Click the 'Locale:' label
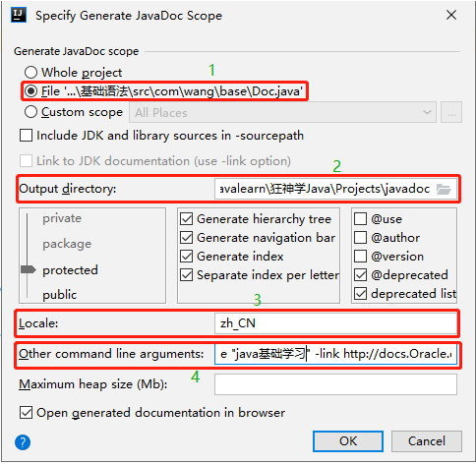476x464 pixels. point(38,323)
